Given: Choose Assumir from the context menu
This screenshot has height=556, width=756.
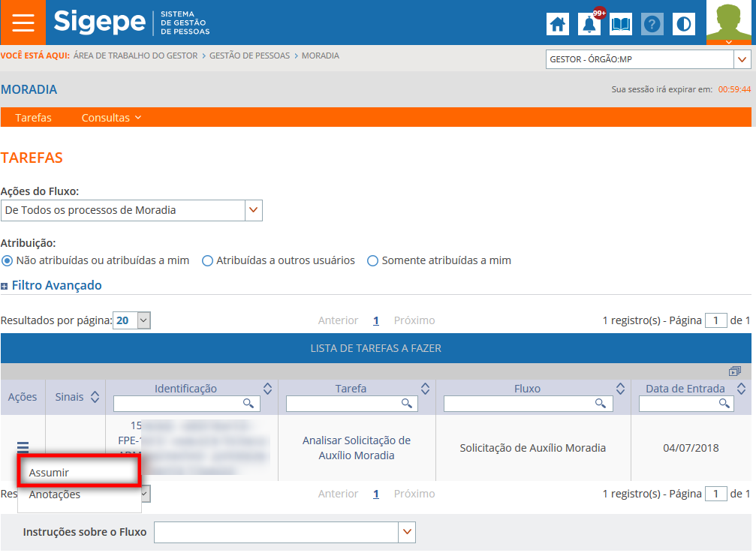Looking at the screenshot, I should pos(50,473).
